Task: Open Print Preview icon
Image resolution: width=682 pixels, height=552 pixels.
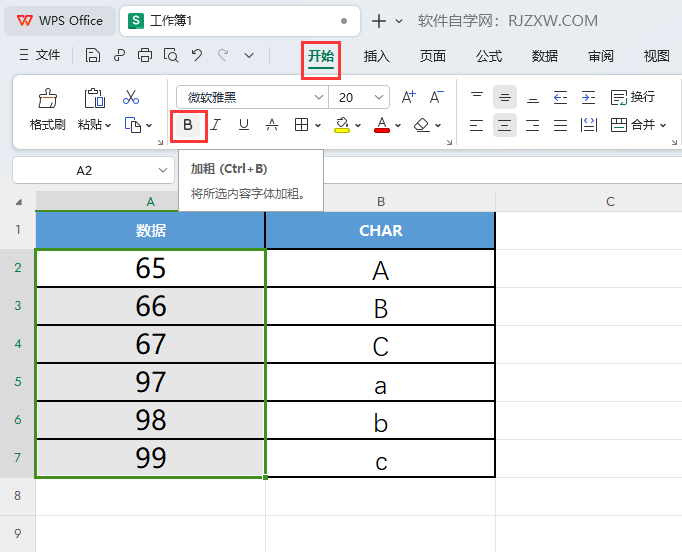Action: point(171,56)
